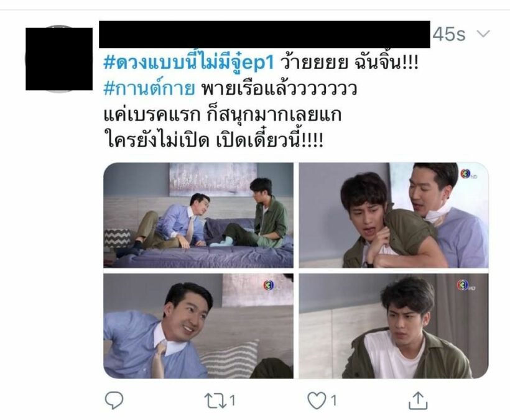This screenshot has height=420, width=510.
Task: Retweet this post using the retweet icon
Action: click(x=215, y=401)
